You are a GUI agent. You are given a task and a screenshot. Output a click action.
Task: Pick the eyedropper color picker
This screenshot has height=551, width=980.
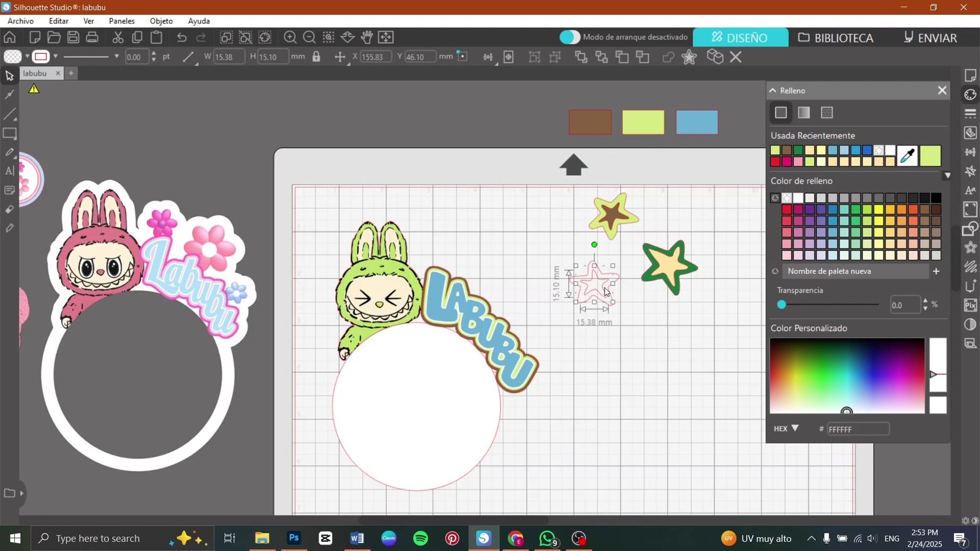[907, 156]
